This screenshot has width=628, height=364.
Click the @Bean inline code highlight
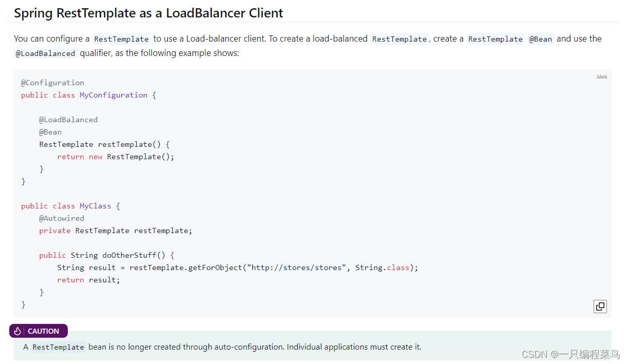[540, 39]
